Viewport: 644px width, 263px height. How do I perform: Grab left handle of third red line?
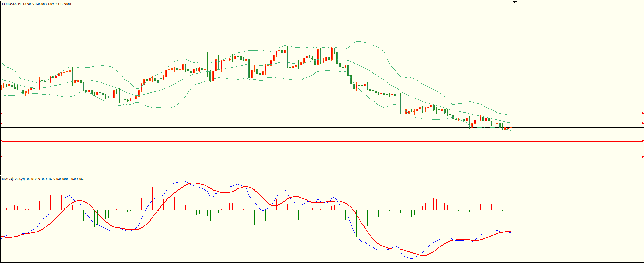pyautogui.click(x=1, y=141)
